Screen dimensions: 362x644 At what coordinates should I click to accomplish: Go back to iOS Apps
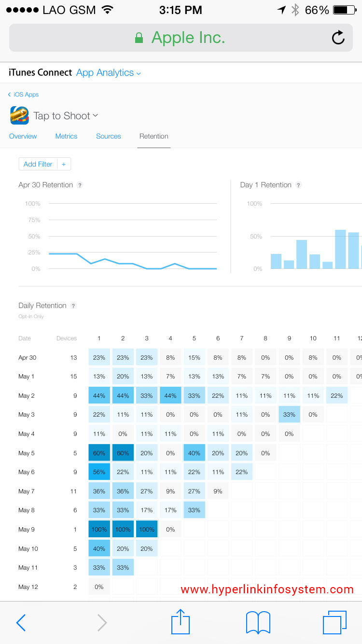[x=23, y=95]
